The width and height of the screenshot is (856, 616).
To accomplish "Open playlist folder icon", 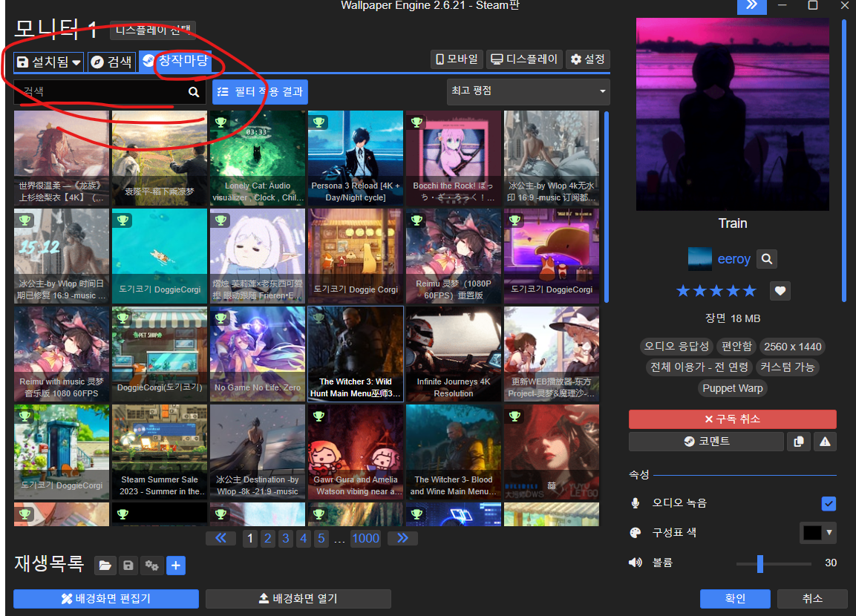I will pos(105,566).
